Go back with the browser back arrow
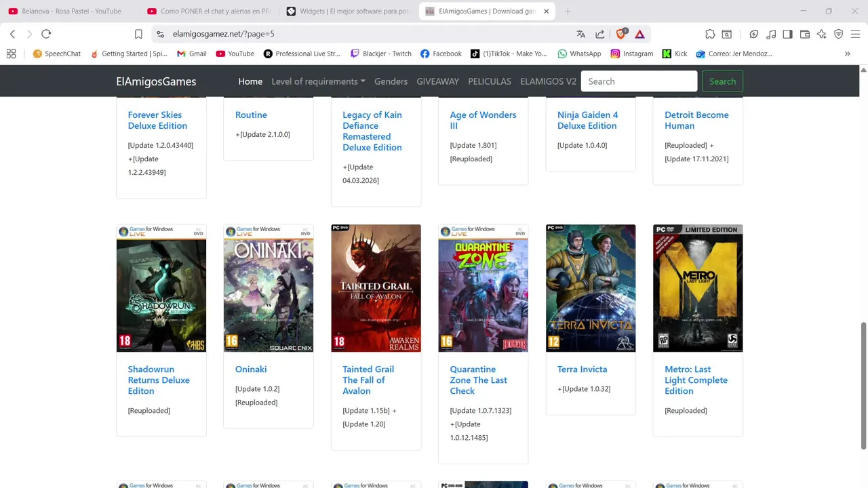This screenshot has height=488, width=868. point(12,34)
